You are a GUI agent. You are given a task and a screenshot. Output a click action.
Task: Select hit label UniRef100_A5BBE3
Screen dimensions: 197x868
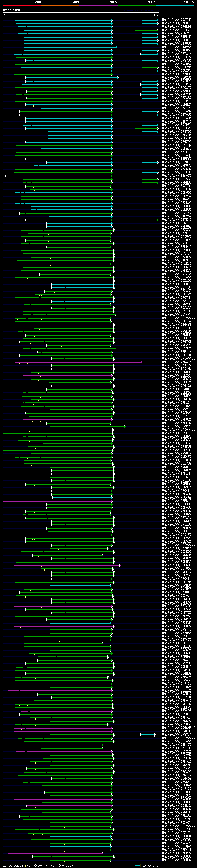(x=177, y=23)
